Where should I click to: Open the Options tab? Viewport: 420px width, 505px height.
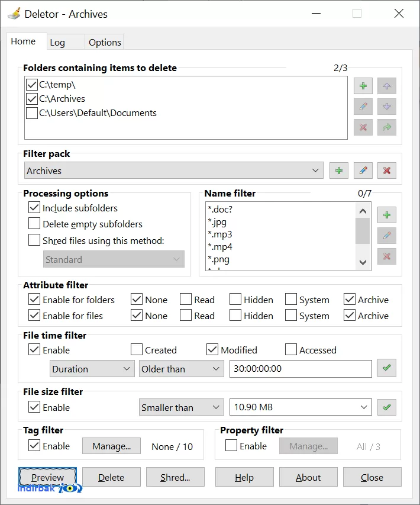[x=105, y=42]
